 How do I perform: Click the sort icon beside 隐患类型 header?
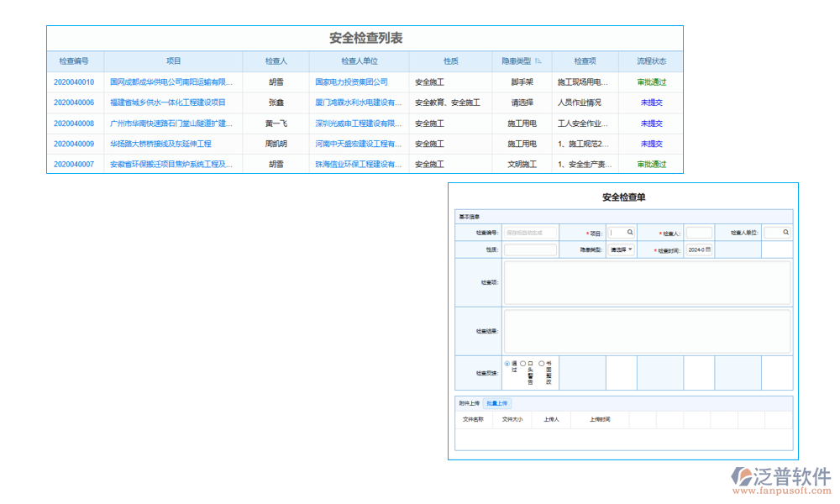tap(538, 61)
